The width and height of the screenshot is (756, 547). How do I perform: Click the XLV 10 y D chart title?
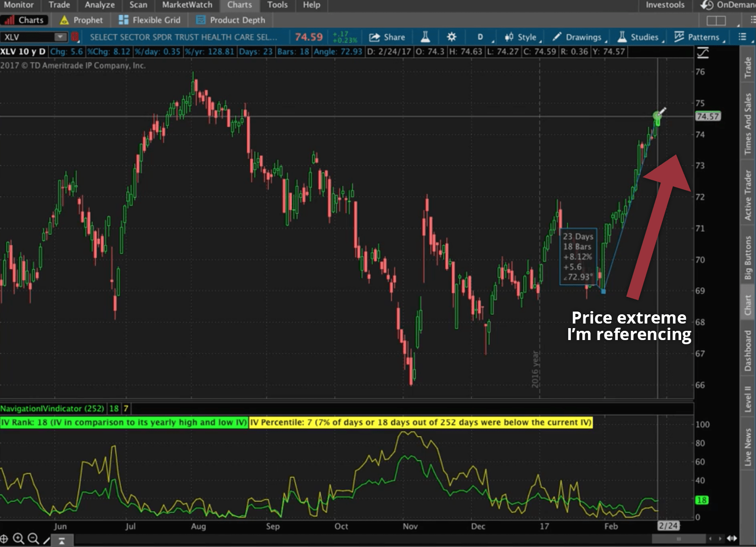click(x=23, y=51)
